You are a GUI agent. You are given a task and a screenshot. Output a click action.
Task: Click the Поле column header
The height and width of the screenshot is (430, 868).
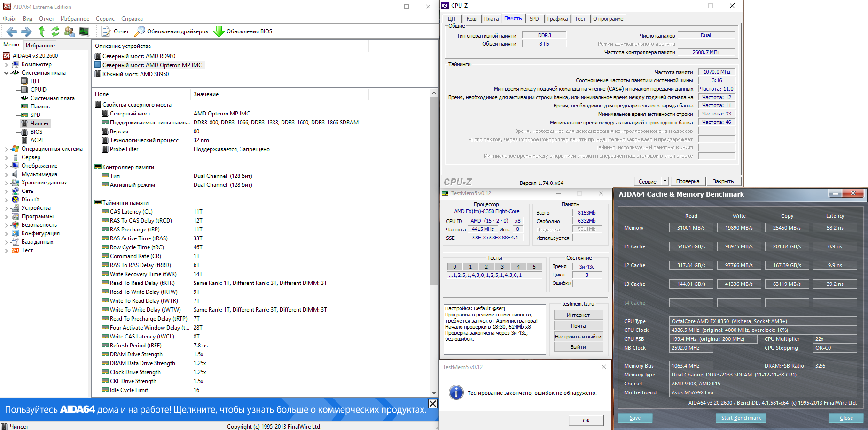[x=141, y=94]
